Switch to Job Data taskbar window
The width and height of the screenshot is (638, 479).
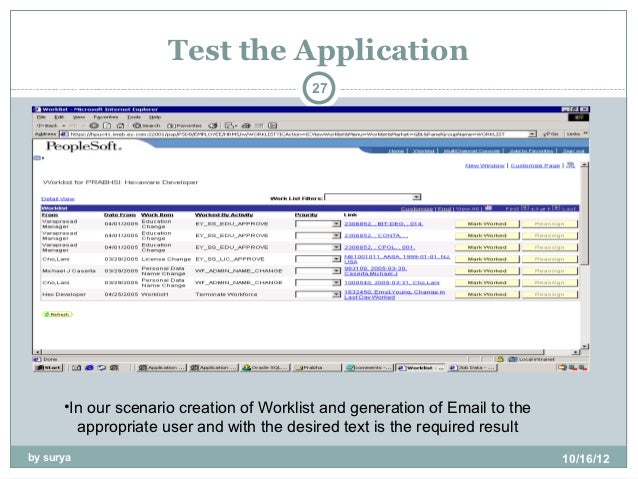click(x=472, y=367)
